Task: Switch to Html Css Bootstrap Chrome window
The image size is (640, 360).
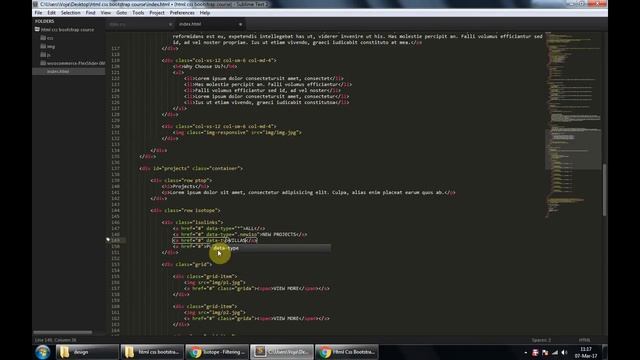Action: tap(347, 352)
